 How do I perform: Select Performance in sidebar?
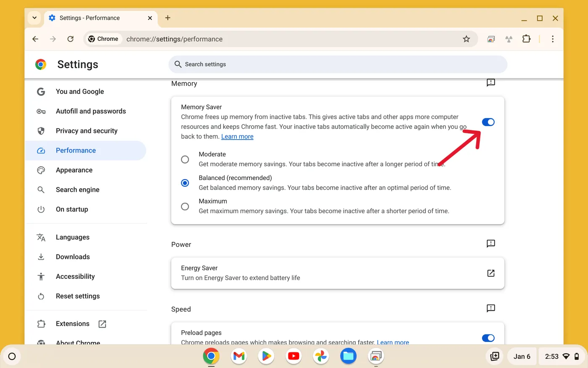point(86,151)
